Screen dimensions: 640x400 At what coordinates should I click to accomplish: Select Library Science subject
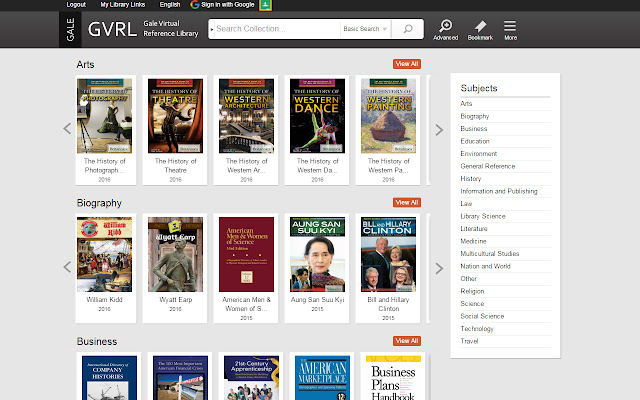(x=483, y=216)
